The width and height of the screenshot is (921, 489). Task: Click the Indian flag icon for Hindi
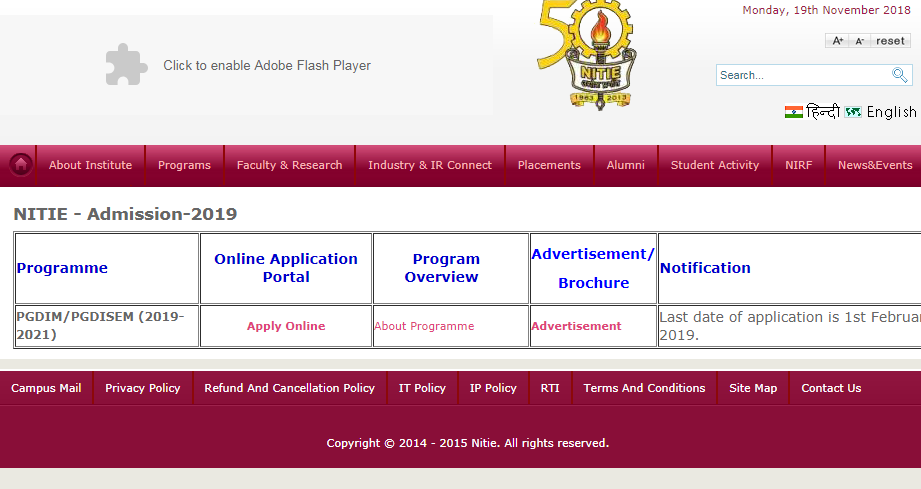tap(794, 112)
